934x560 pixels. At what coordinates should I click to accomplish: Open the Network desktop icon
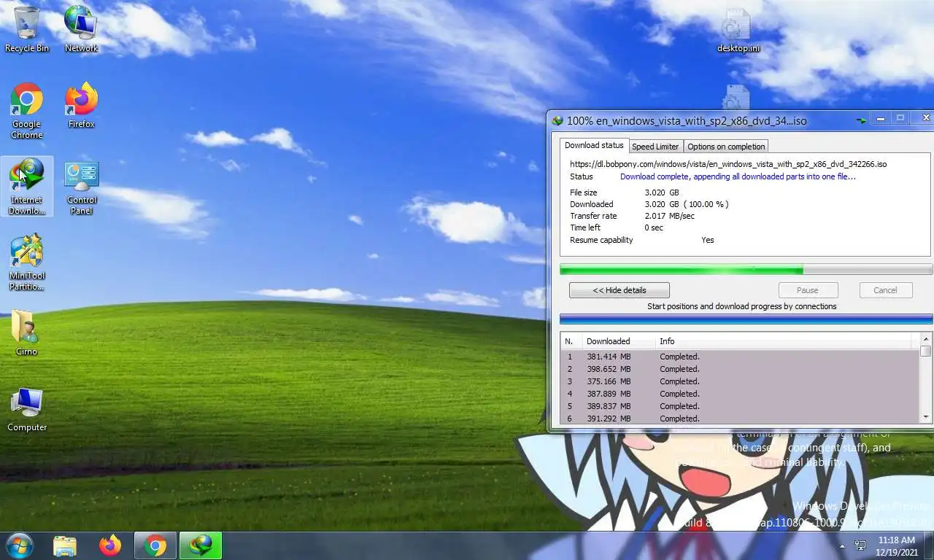[81, 29]
